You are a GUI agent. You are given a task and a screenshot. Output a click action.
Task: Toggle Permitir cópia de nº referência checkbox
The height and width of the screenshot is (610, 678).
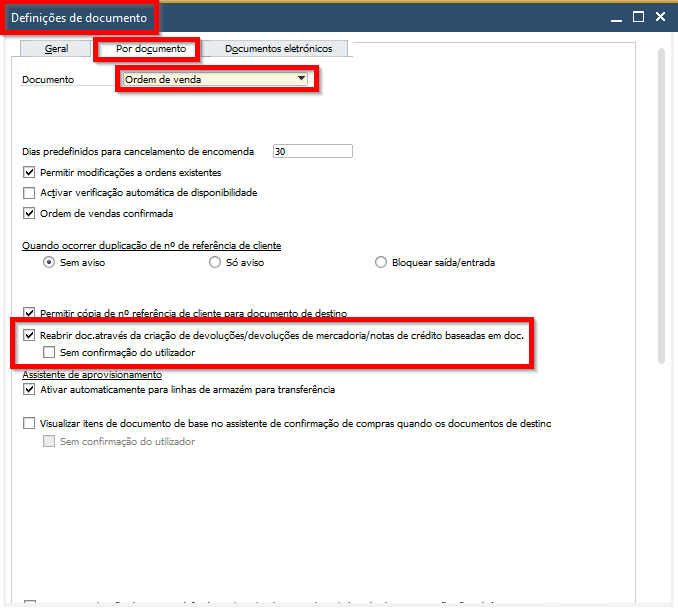[x=29, y=314]
